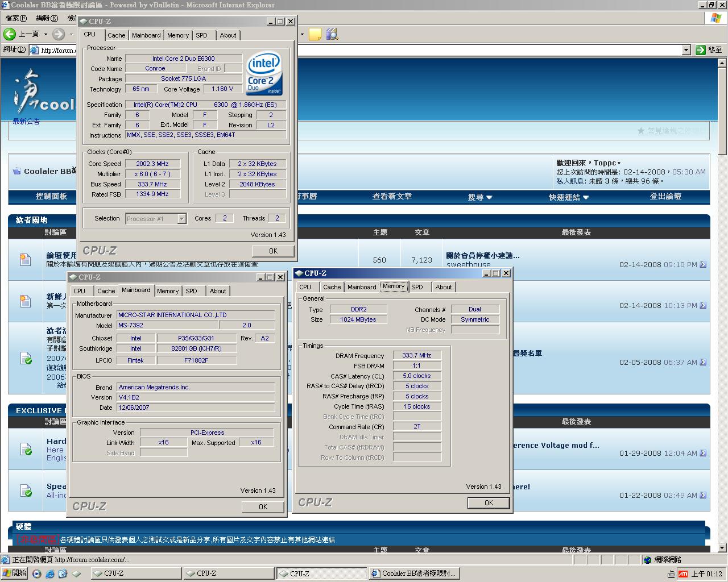Click the first forum folder icon at 論壇使用 row
Image resolution: width=728 pixels, height=582 pixels.
coord(26,260)
